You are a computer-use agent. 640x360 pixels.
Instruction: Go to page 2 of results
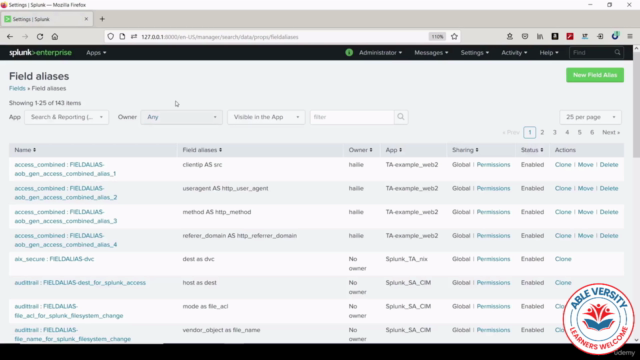pyautogui.click(x=542, y=132)
